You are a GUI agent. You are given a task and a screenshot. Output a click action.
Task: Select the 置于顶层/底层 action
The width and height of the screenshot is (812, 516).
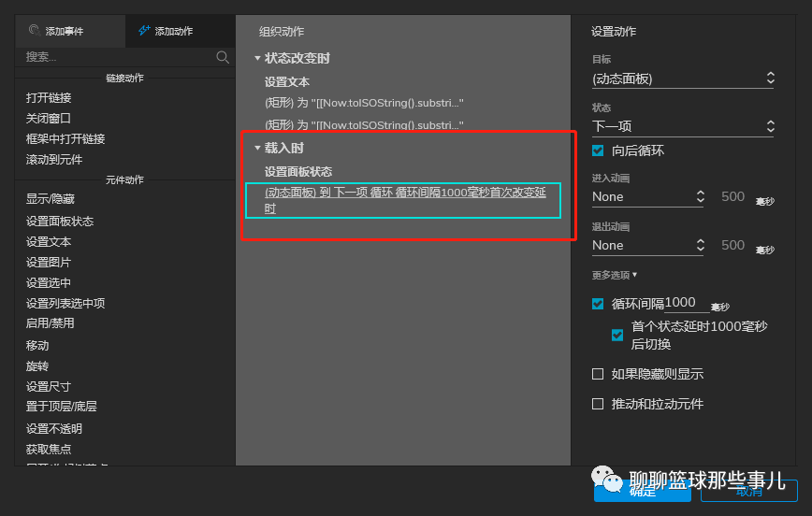tap(61, 407)
